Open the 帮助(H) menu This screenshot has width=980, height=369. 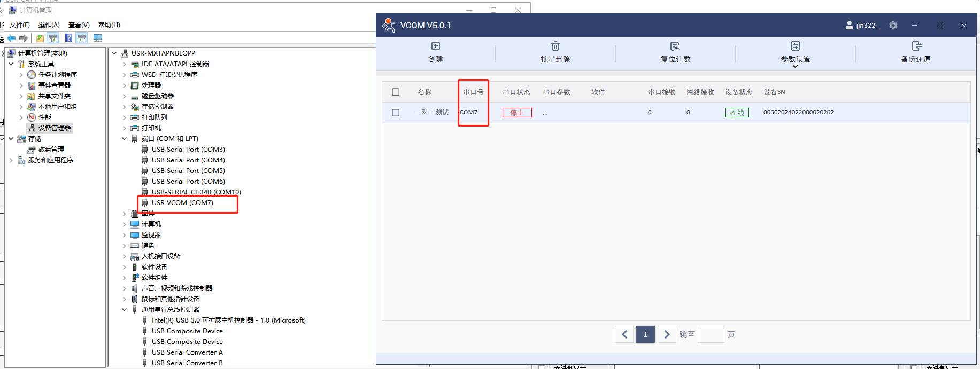click(x=109, y=25)
